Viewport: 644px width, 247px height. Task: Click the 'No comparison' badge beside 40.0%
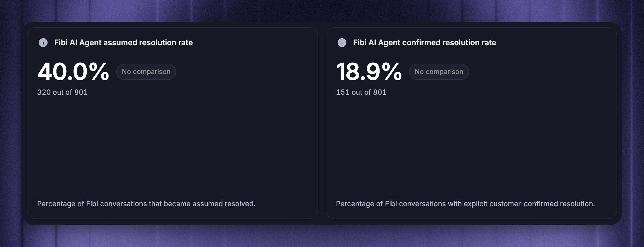click(x=146, y=72)
